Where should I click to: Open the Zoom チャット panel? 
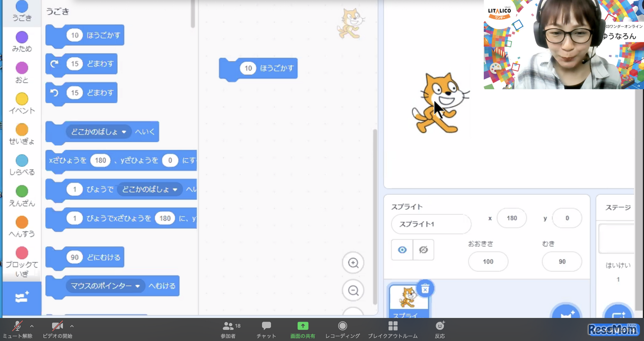click(266, 329)
